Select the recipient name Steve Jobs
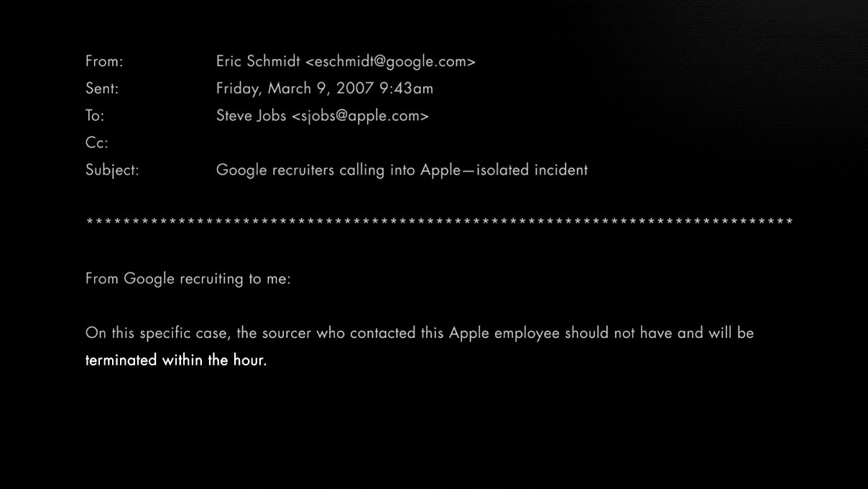This screenshot has height=489, width=868. click(x=251, y=116)
